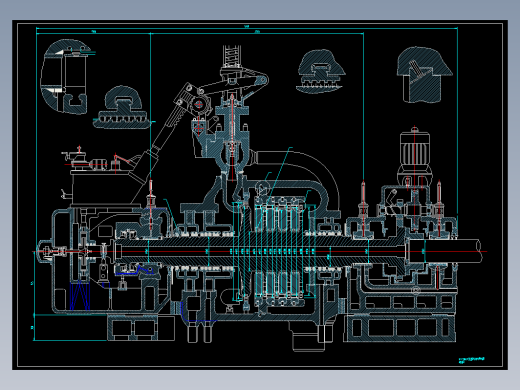Select the base frame foundation at bottom right
Screen dimensions: 520x390
(x=400, y=327)
